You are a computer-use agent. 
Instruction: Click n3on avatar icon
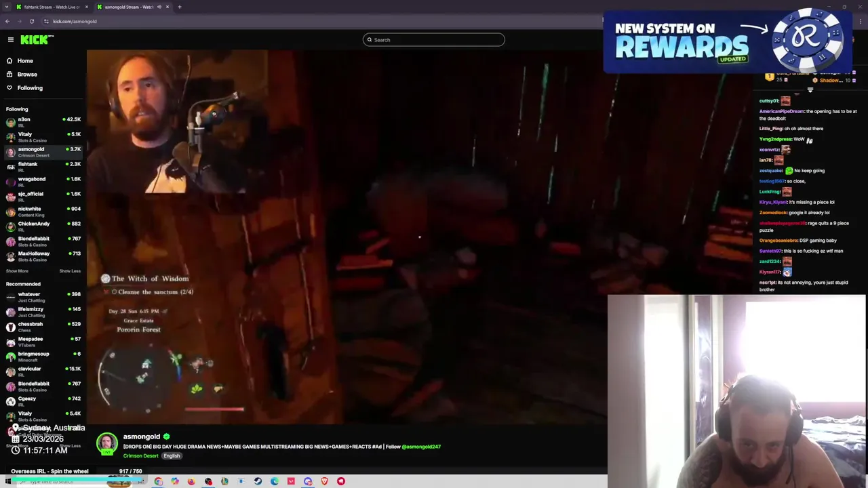(x=11, y=123)
